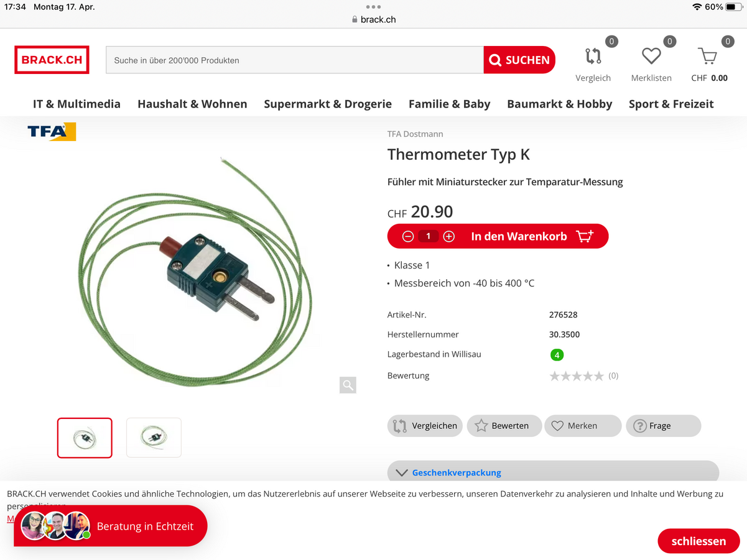Open the Haushalt & Wohnen menu
Image resolution: width=747 pixels, height=560 pixels.
(192, 104)
